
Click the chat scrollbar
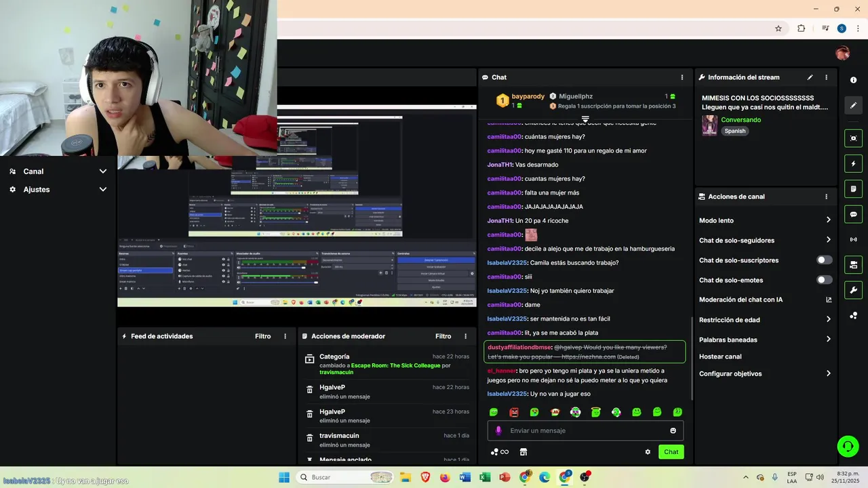coord(692,357)
